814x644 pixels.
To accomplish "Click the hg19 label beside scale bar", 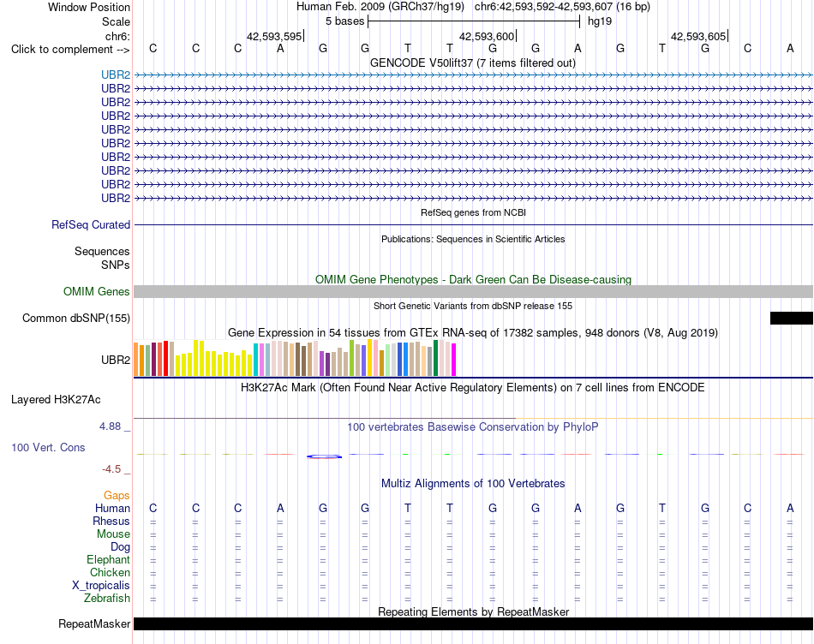I will 600,21.
